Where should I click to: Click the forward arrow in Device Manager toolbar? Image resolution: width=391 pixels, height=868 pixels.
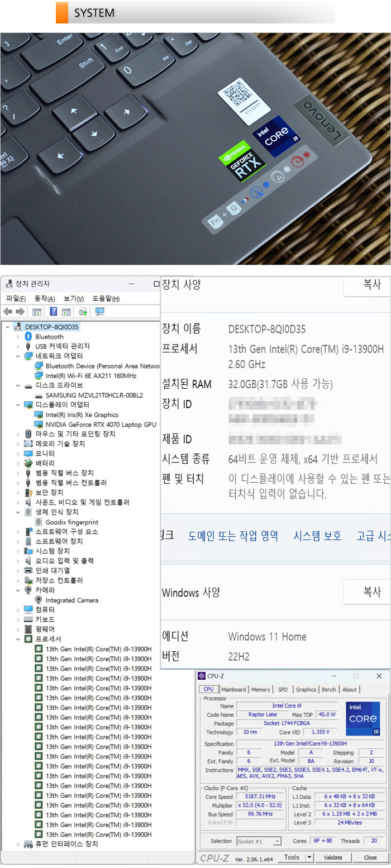pyautogui.click(x=20, y=312)
